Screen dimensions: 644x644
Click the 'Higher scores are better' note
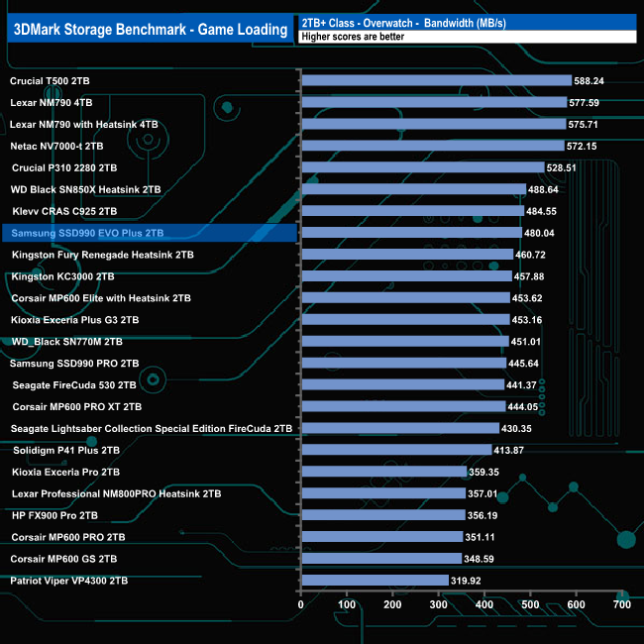[353, 37]
